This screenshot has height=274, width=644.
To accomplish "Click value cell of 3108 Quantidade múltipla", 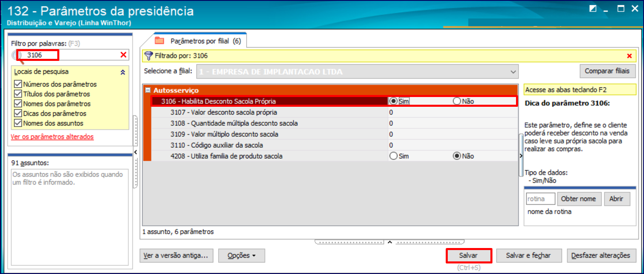I will click(453, 123).
